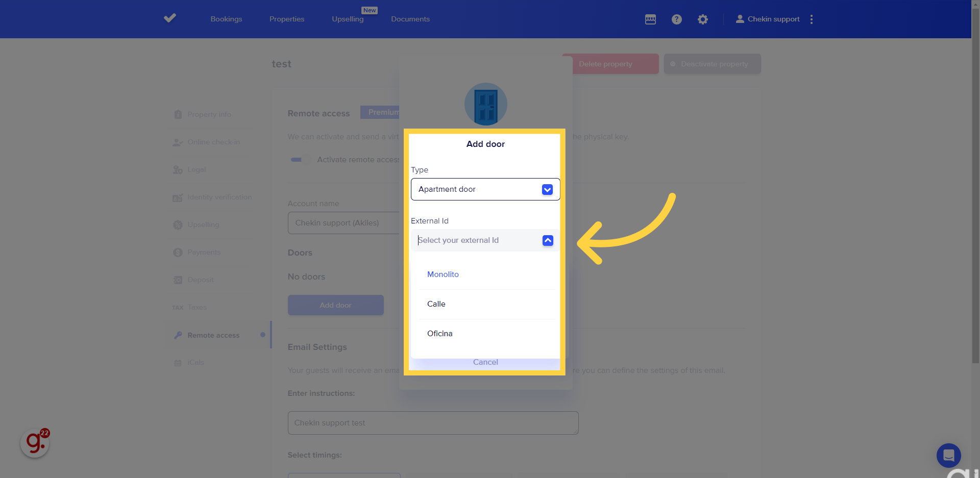Pick Oficina from the dropdown options
980x478 pixels.
(440, 334)
